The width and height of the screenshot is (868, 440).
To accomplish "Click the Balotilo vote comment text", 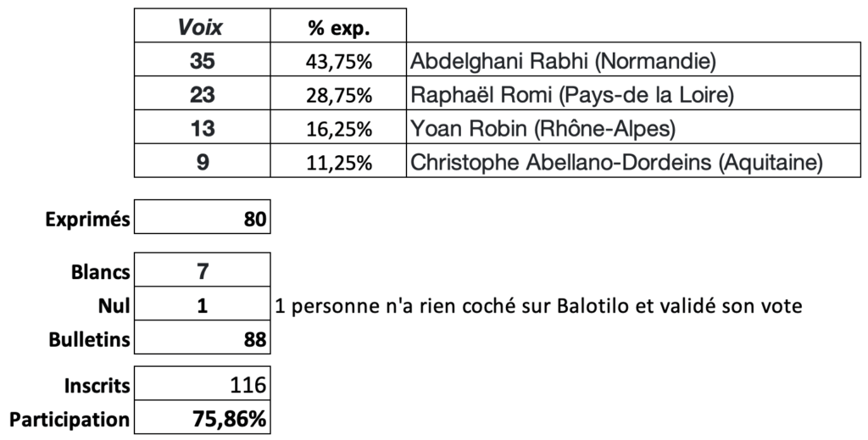I will (538, 305).
